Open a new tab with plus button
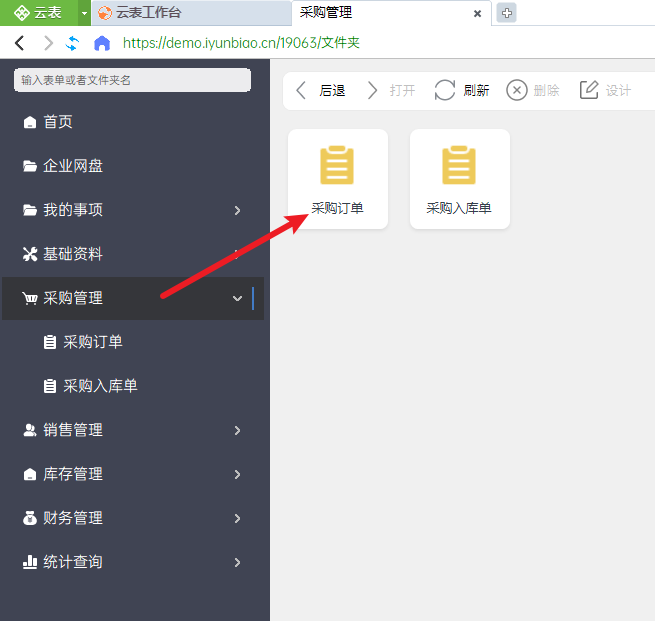Viewport: 655px width, 621px height. (x=506, y=13)
